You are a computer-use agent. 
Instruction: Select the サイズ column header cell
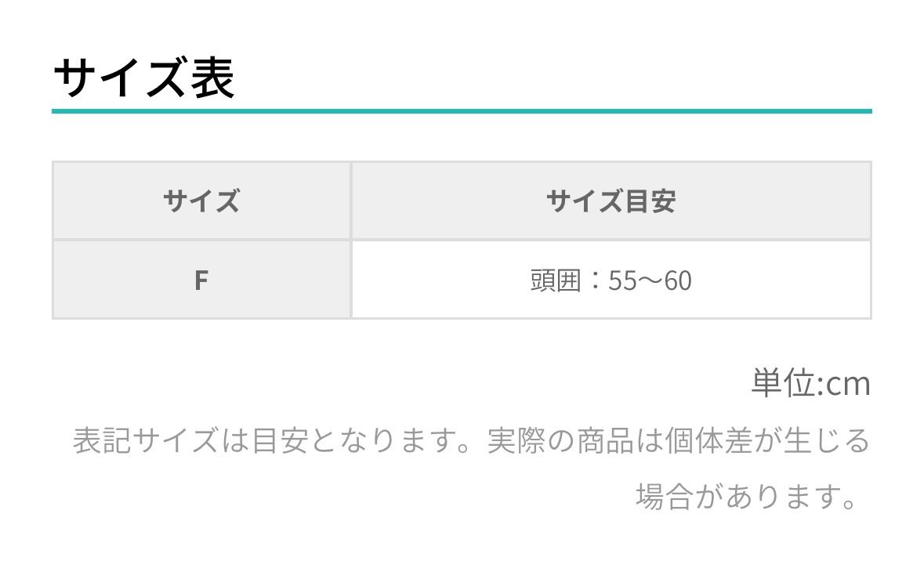point(201,201)
